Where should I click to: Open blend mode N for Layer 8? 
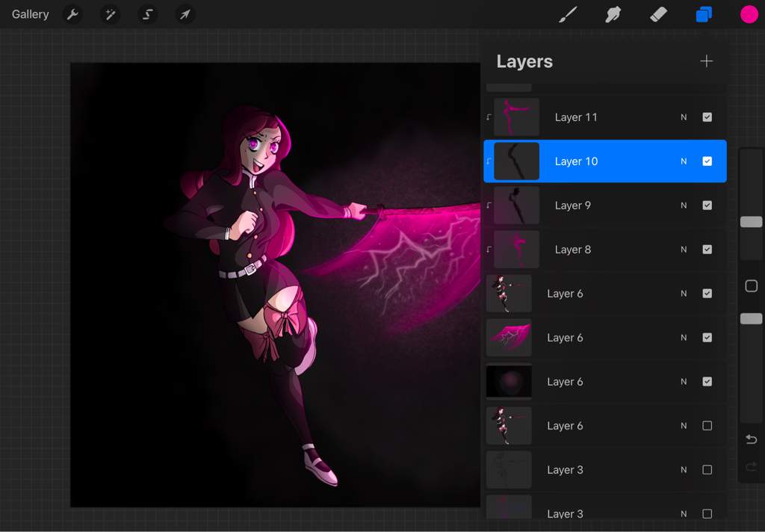684,250
